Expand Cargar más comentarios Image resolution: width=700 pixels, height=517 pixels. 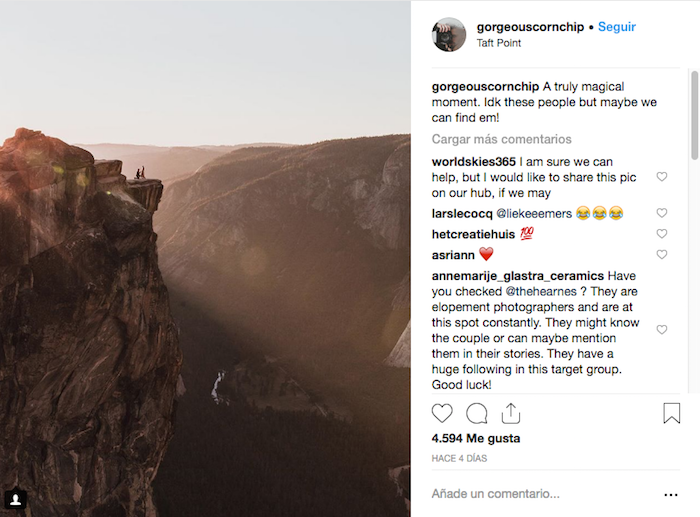tap(502, 139)
